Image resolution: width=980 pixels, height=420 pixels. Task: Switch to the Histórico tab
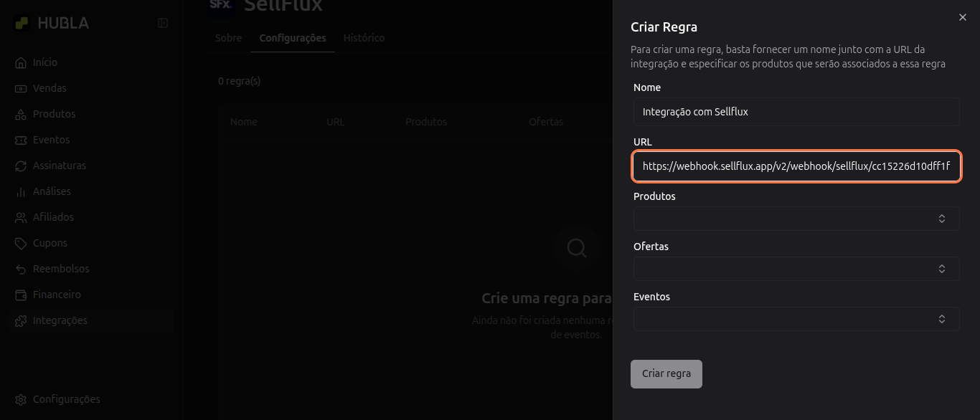364,38
